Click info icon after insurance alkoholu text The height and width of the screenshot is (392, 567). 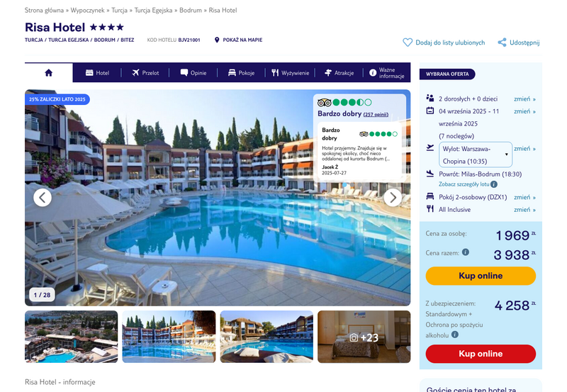pyautogui.click(x=455, y=335)
